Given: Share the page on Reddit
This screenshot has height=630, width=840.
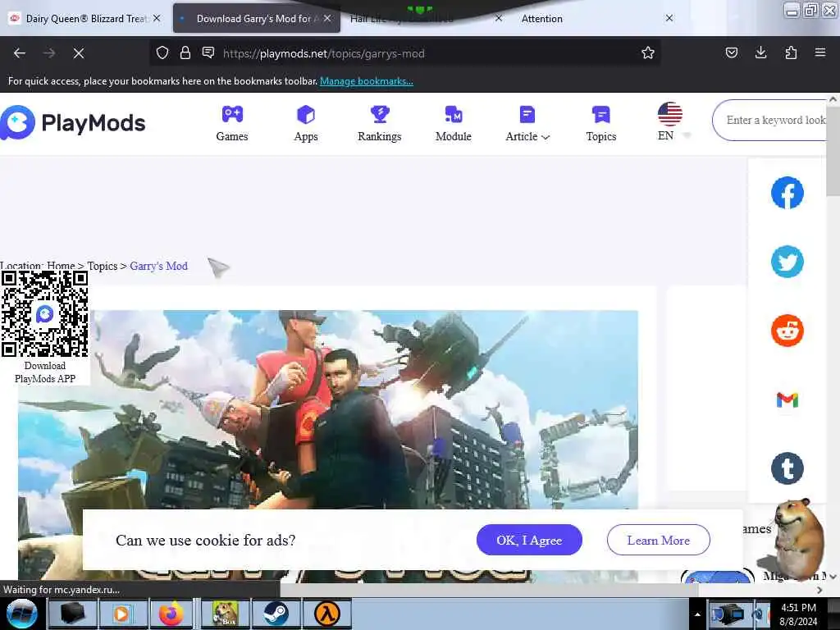Looking at the screenshot, I should 787,331.
